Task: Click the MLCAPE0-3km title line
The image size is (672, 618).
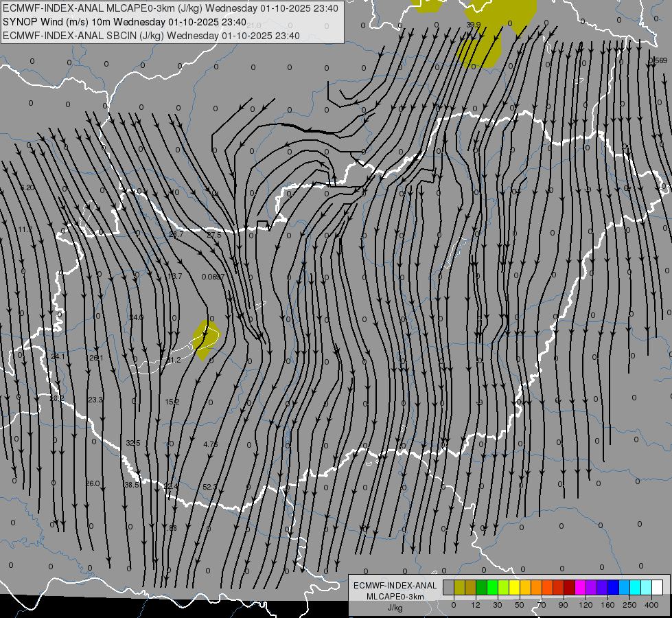Action: click(x=170, y=8)
